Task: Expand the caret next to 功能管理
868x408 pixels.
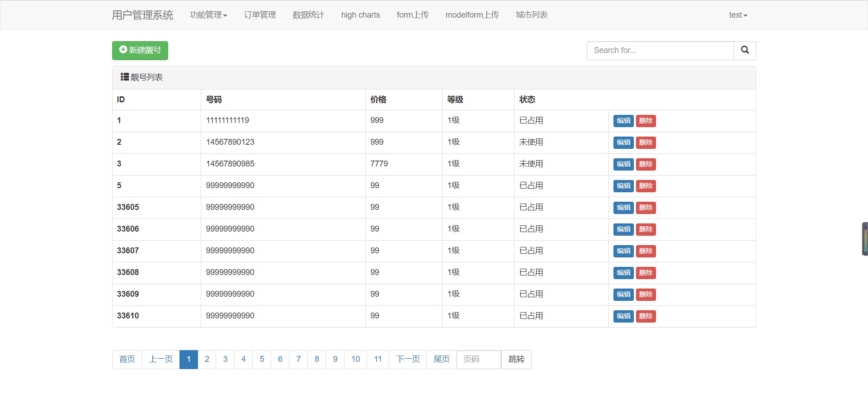Action: pos(226,15)
